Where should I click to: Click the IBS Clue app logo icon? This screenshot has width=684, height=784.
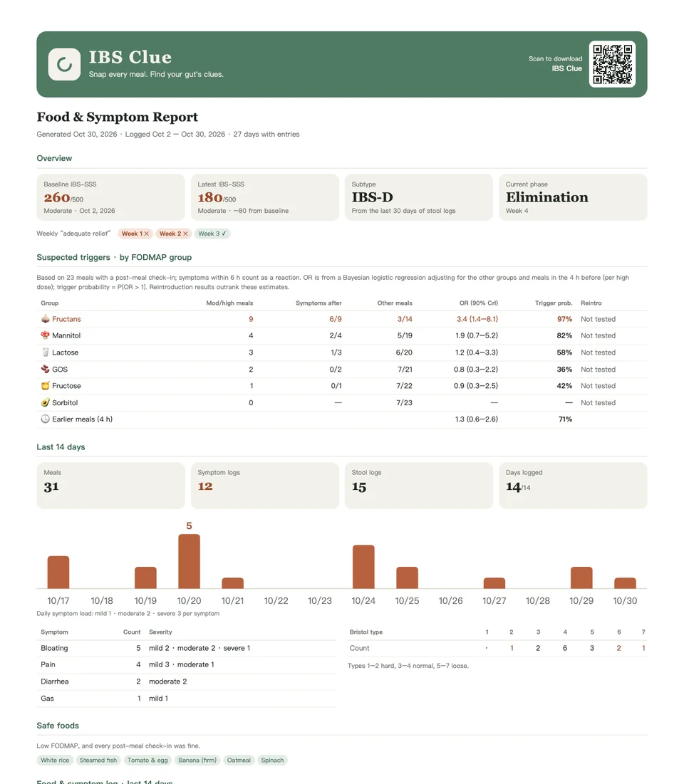click(64, 65)
